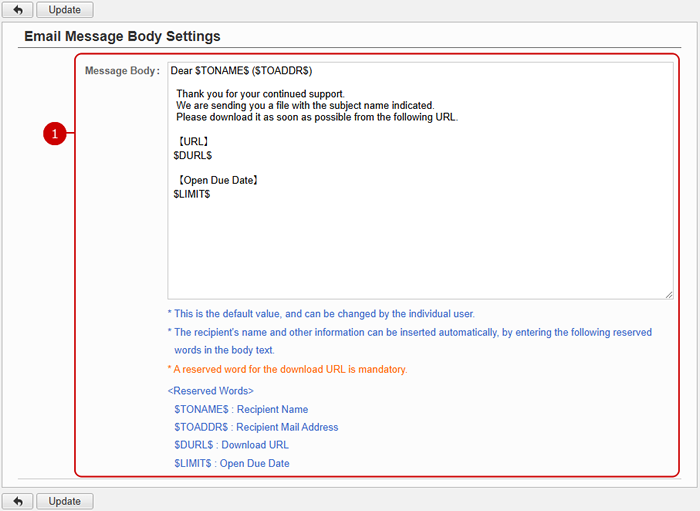Click the bottom Update button
Screen dimensions: 700x511
point(65,501)
